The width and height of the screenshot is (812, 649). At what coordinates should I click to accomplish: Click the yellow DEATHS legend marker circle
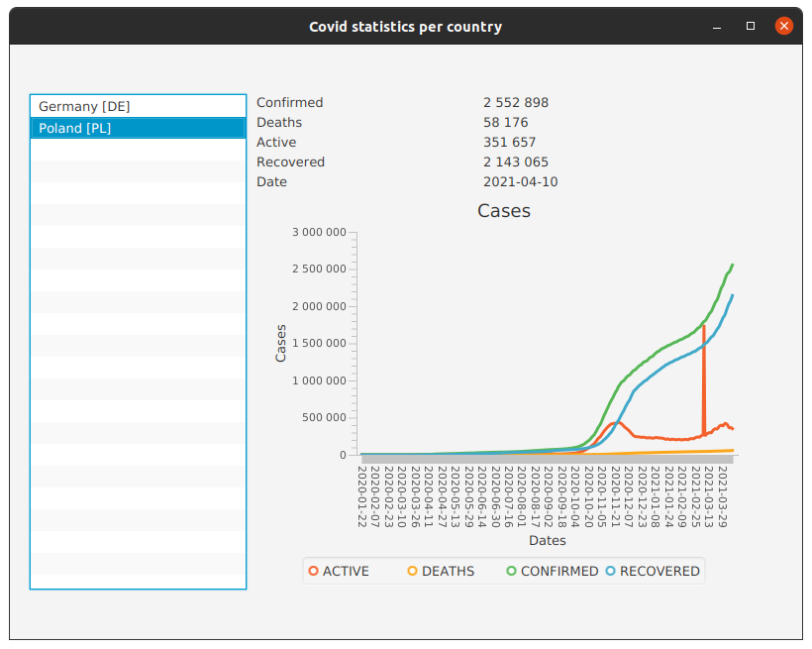point(411,571)
